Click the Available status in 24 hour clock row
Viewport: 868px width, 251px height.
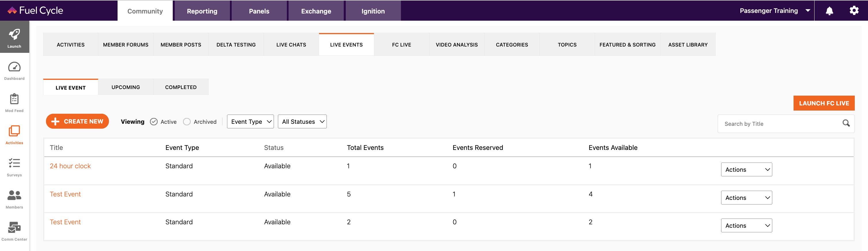pos(277,166)
